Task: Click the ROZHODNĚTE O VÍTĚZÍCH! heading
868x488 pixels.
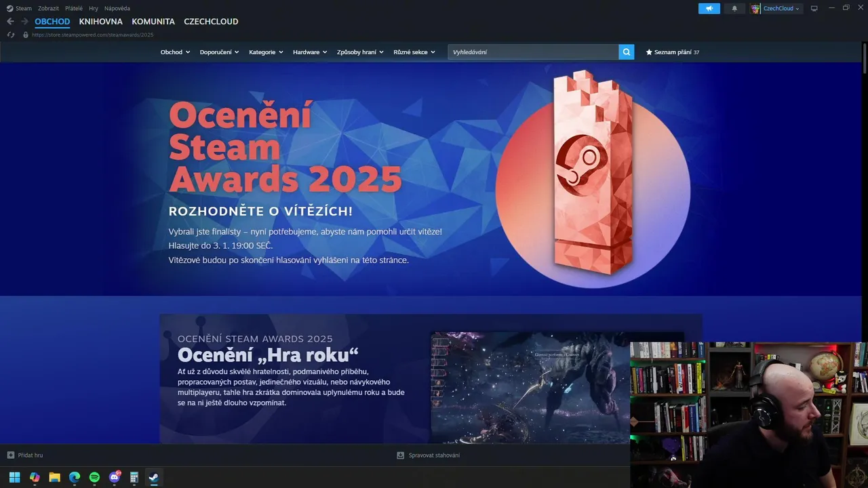Action: 260,211
